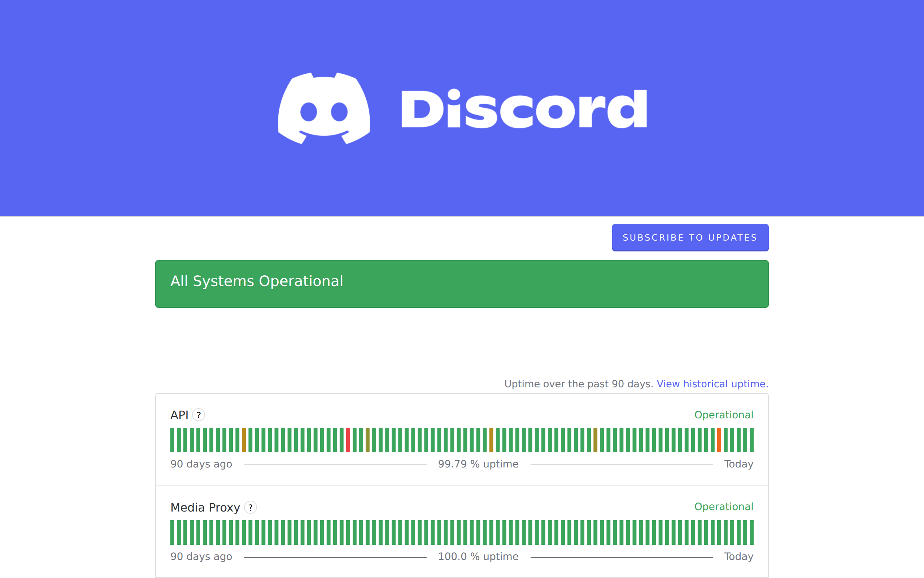The width and height of the screenshot is (924, 578).
Task: Select the orange incident bar near Today in API
Action: point(719,440)
